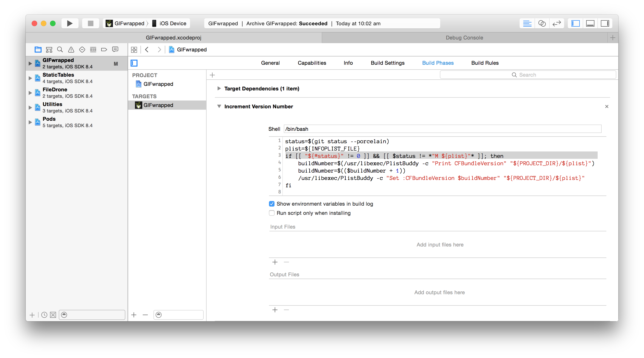Add a new file to navigator

tap(32, 315)
